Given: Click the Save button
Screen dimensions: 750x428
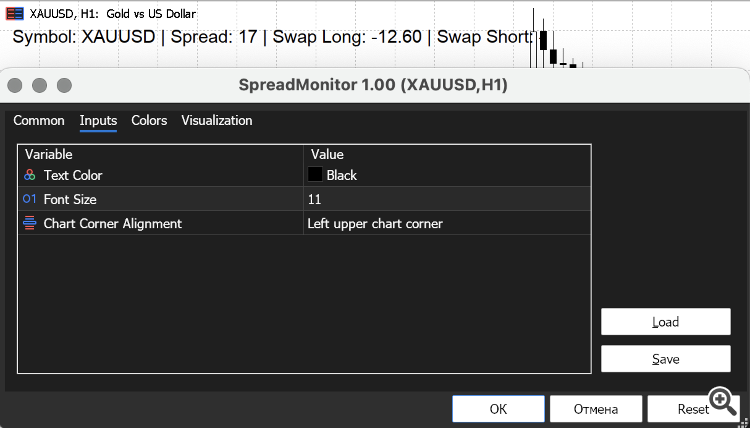Looking at the screenshot, I should [665, 359].
